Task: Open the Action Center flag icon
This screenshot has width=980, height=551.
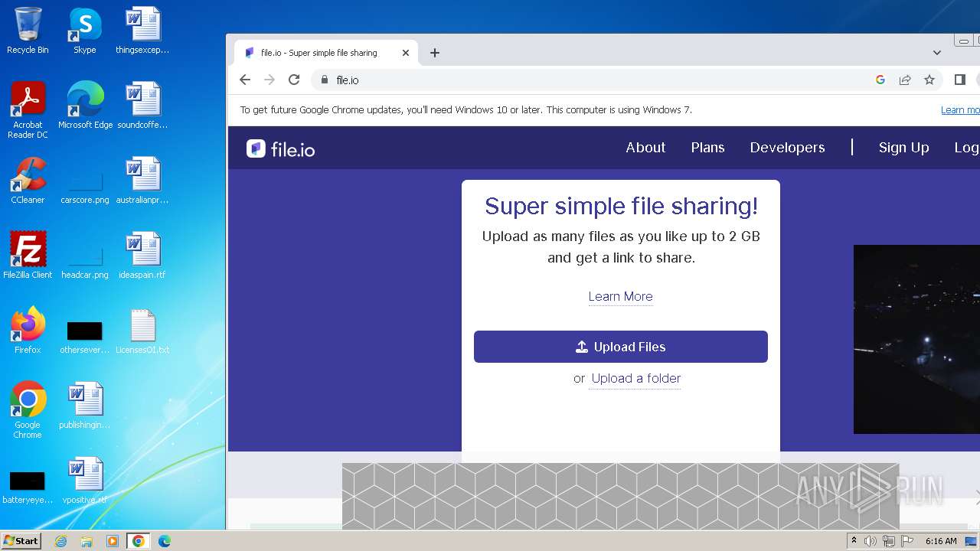Action: click(x=907, y=541)
